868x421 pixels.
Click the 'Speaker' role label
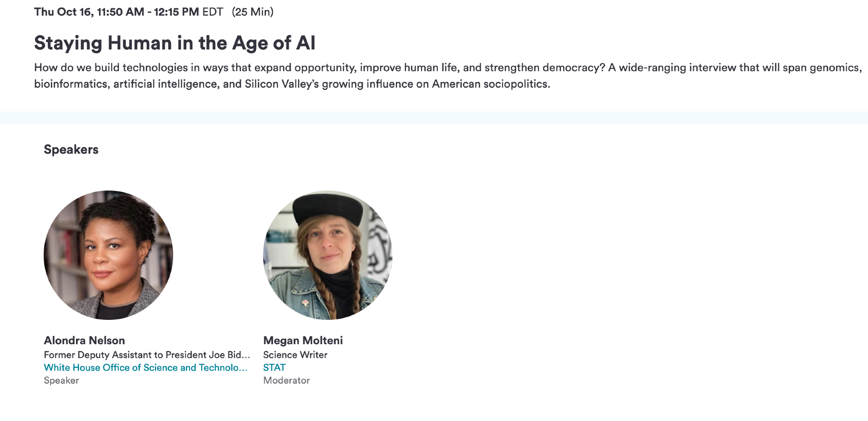[x=61, y=380]
